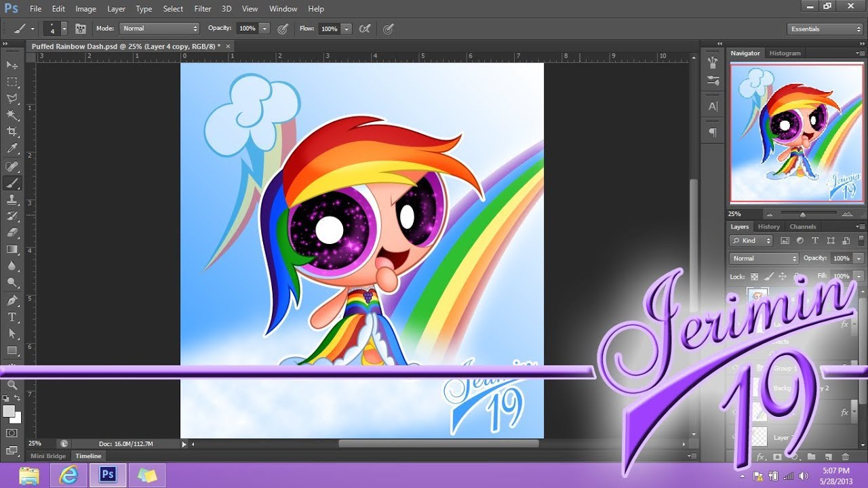Select the Zoom tool
Image resolution: width=868 pixels, height=488 pixels.
pyautogui.click(x=12, y=384)
